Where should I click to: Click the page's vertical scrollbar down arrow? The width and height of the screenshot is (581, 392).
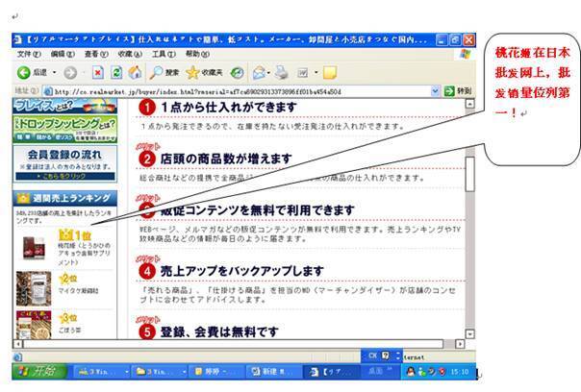[470, 331]
